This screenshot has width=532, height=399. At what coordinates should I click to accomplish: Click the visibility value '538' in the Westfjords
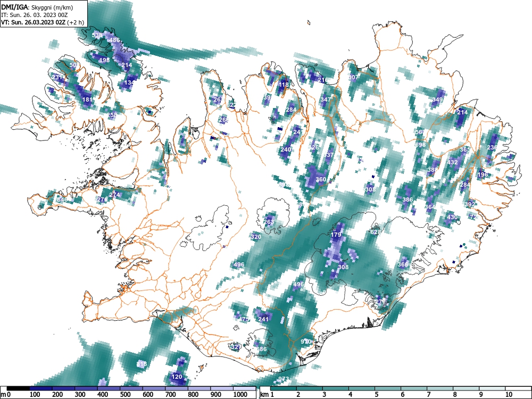97,35
